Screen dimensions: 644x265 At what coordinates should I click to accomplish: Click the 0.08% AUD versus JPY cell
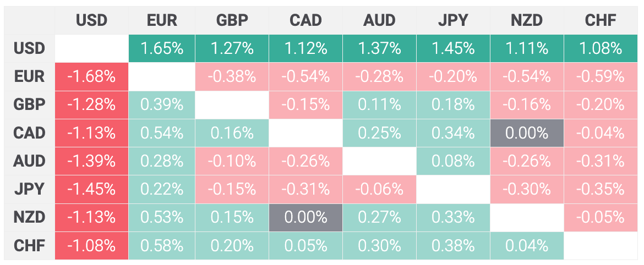(x=453, y=161)
